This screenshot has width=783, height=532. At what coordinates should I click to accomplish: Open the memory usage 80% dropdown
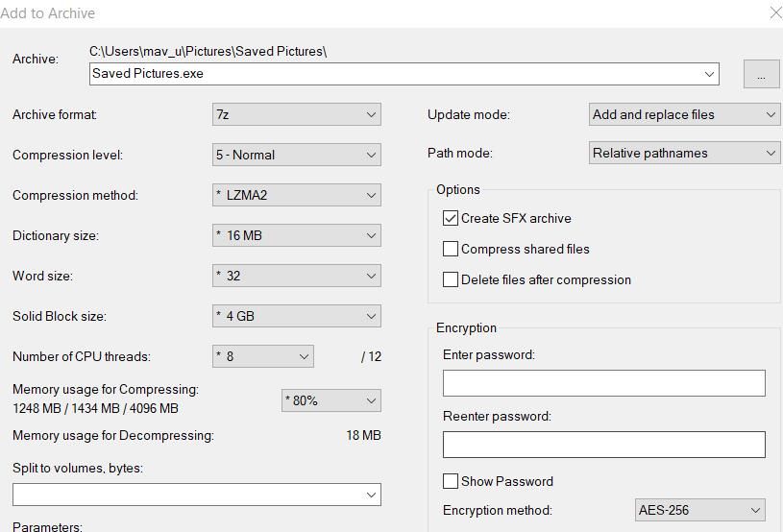click(330, 400)
